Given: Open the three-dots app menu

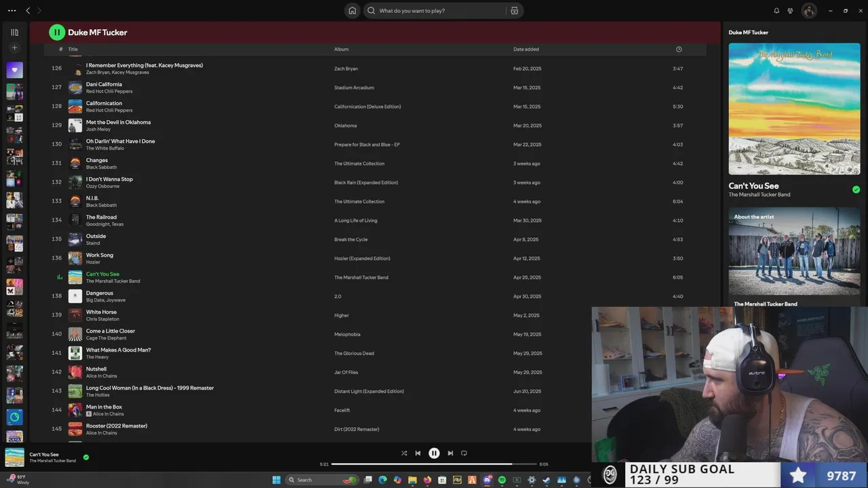Looking at the screenshot, I should [x=12, y=11].
